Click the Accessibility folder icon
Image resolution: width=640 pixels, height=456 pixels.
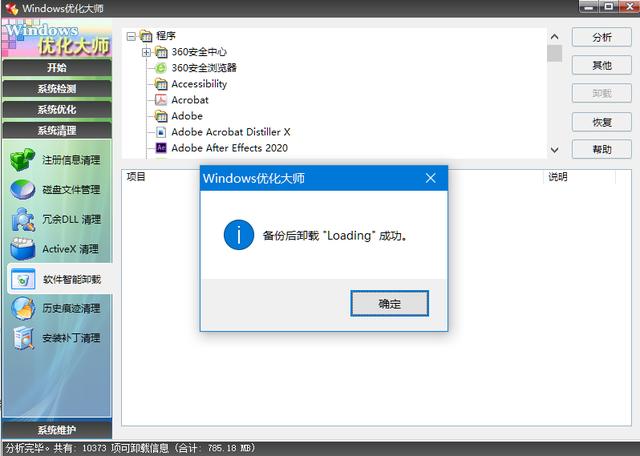161,84
